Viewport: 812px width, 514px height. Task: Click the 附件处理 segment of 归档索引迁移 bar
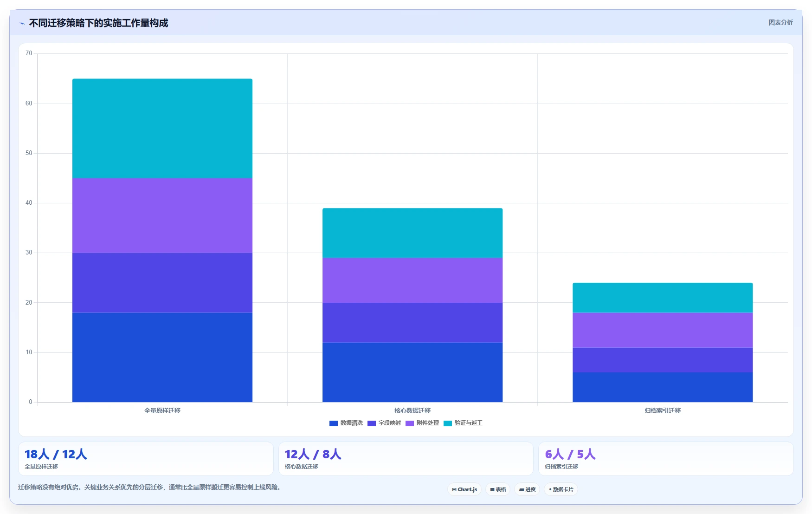[663, 330]
